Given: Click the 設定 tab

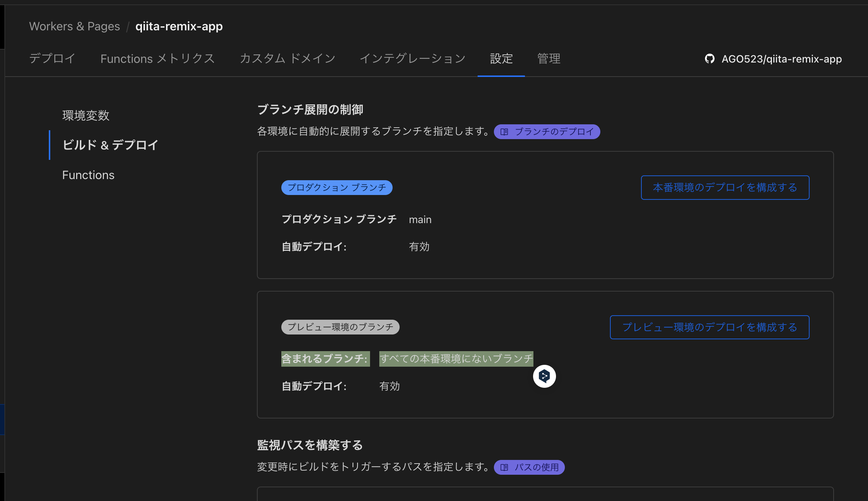Looking at the screenshot, I should [x=501, y=58].
